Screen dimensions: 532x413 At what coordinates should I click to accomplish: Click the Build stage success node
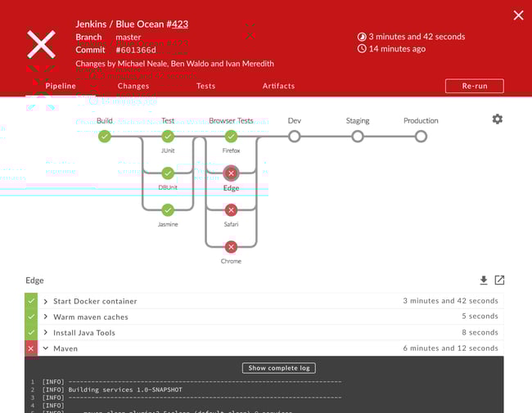105,137
